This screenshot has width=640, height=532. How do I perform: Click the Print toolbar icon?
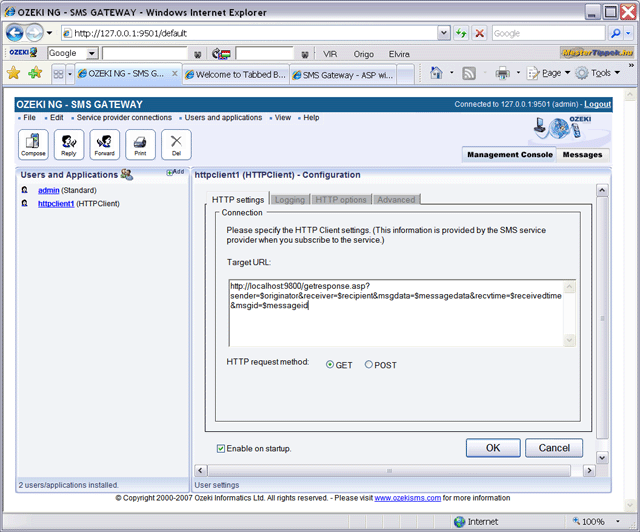click(140, 144)
